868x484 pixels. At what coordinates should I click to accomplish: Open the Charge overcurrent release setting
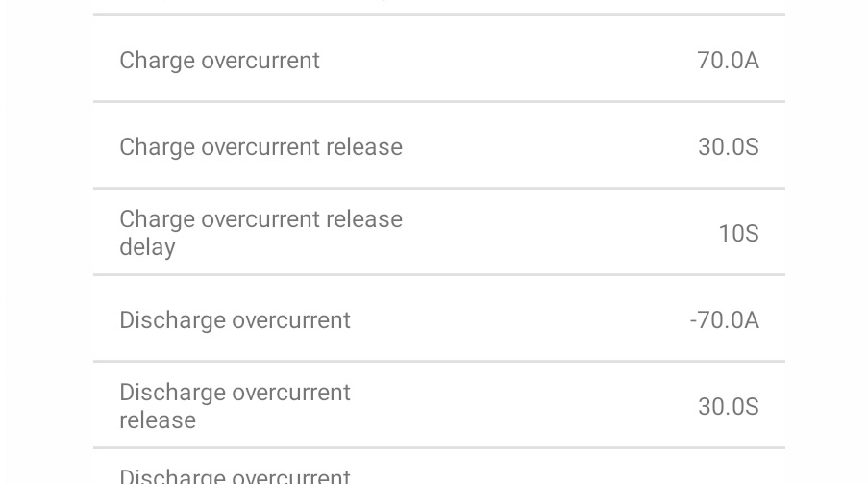[x=438, y=146]
